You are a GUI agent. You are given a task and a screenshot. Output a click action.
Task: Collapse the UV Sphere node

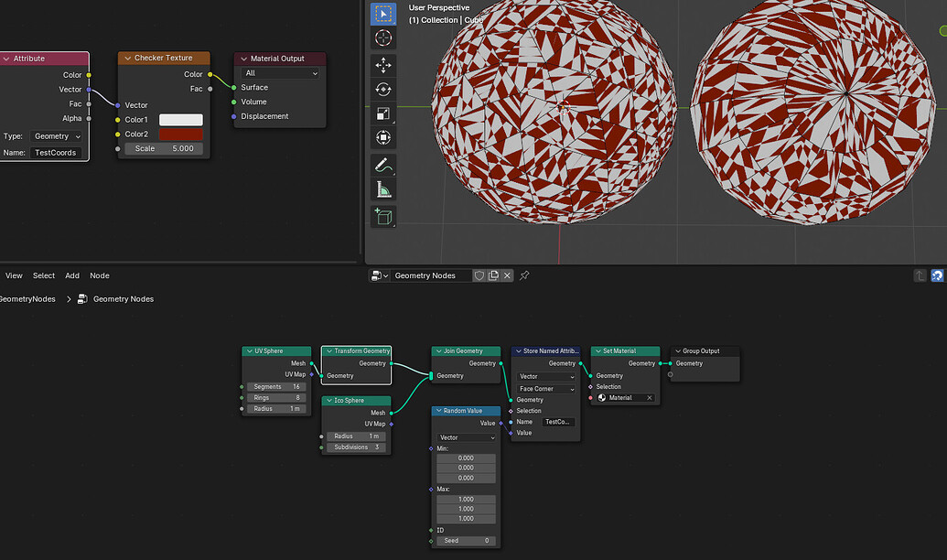[x=249, y=351]
